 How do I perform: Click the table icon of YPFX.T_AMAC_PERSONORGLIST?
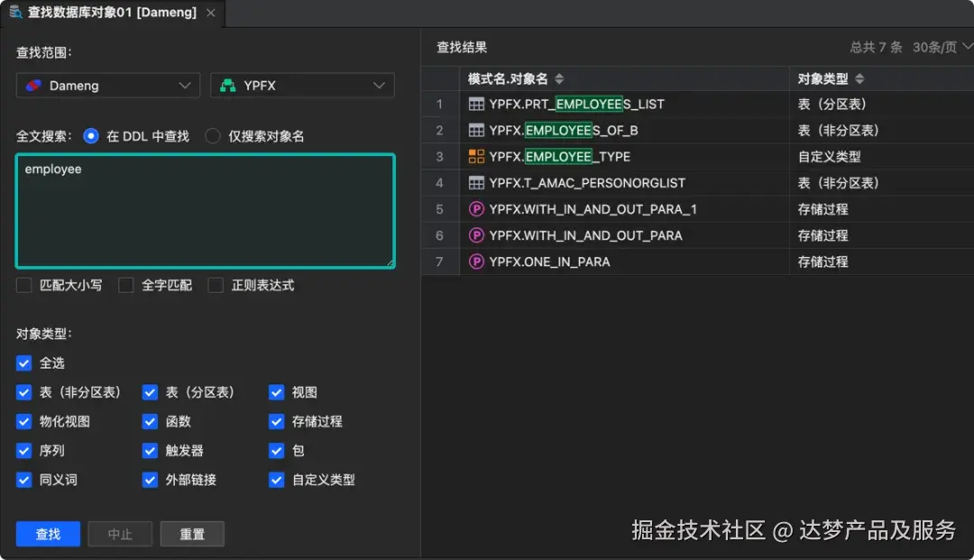[476, 183]
